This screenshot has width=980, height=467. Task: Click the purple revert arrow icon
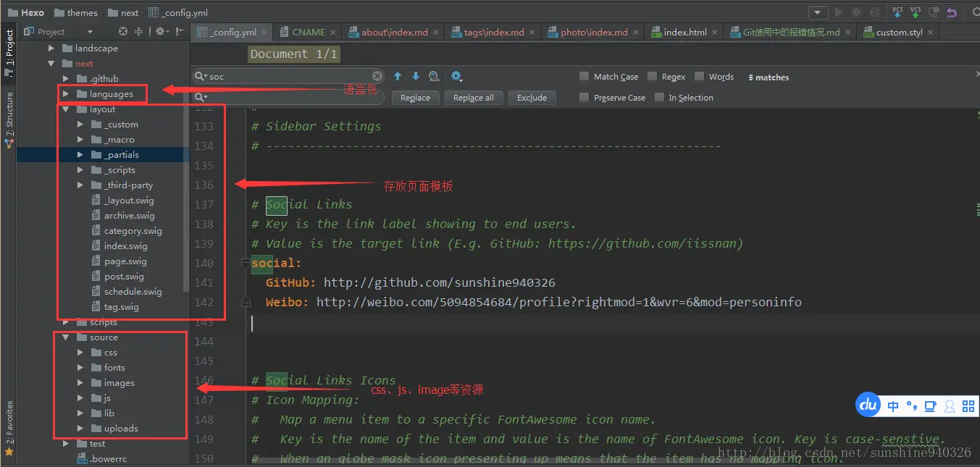(951, 12)
